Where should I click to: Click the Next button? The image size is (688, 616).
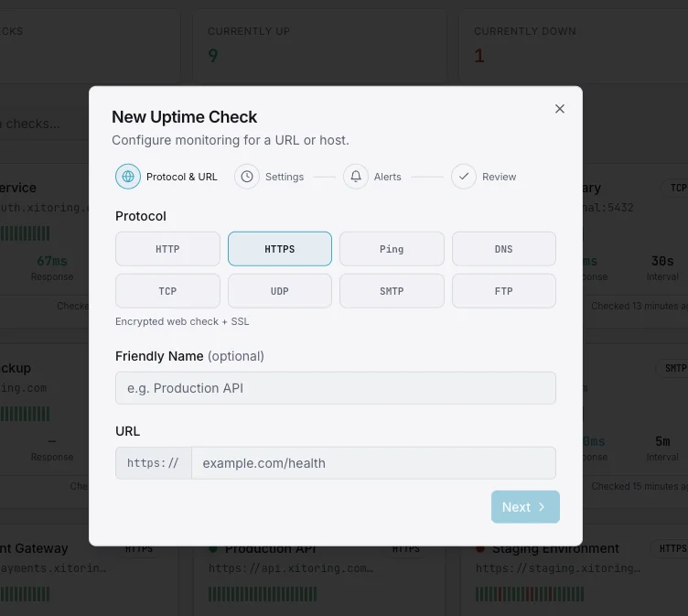(x=525, y=507)
